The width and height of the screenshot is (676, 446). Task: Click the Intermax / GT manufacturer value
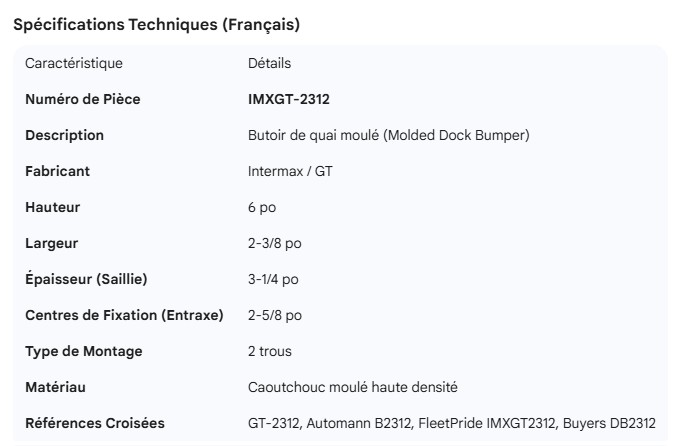290,172
